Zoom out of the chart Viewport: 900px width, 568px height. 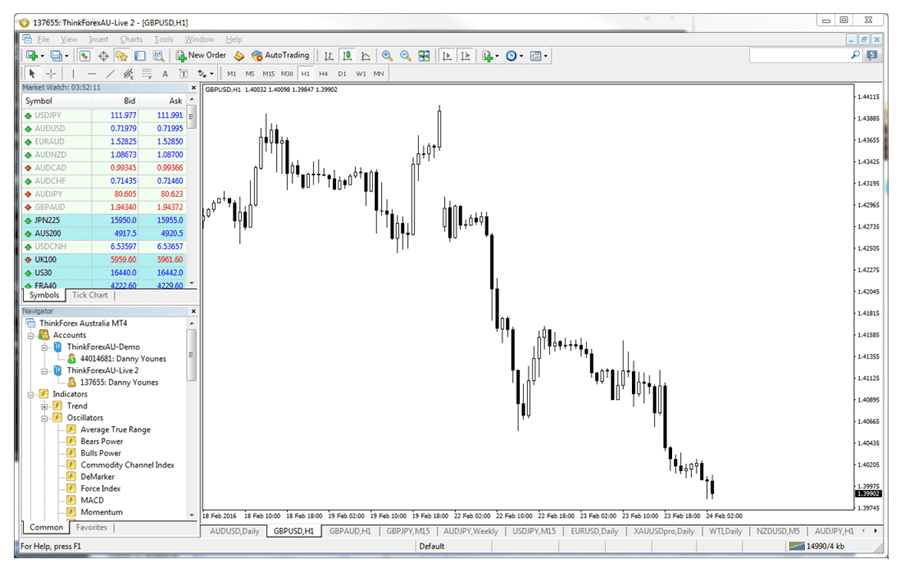coord(405,56)
